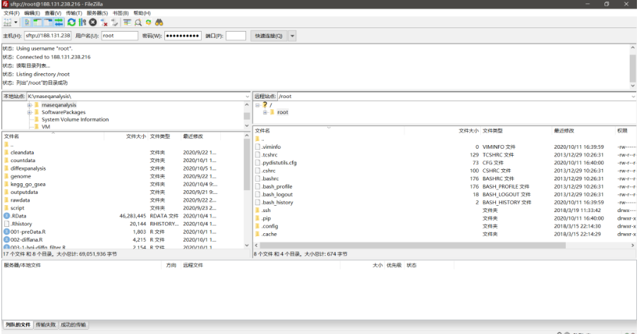Expand the SoftwarePackages folder tree node
The image size is (644, 334).
click(30, 112)
